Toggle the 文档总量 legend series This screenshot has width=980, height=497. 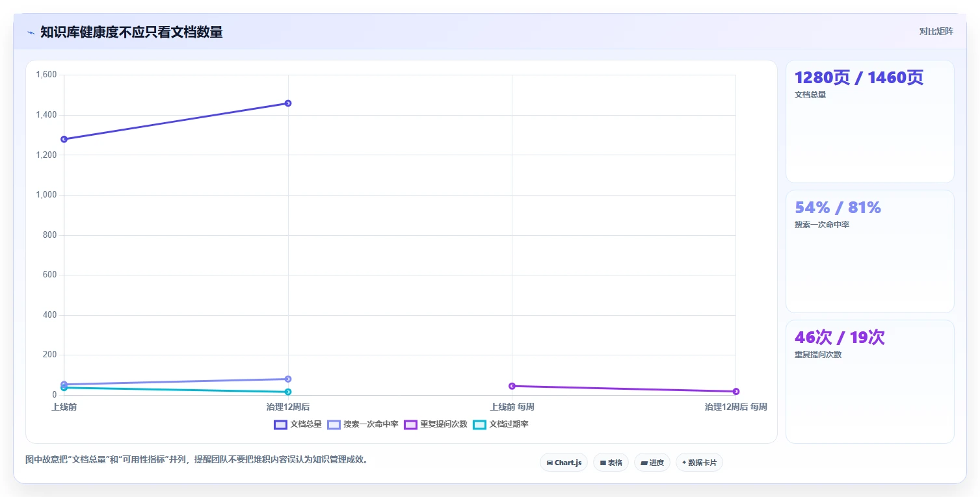click(298, 424)
